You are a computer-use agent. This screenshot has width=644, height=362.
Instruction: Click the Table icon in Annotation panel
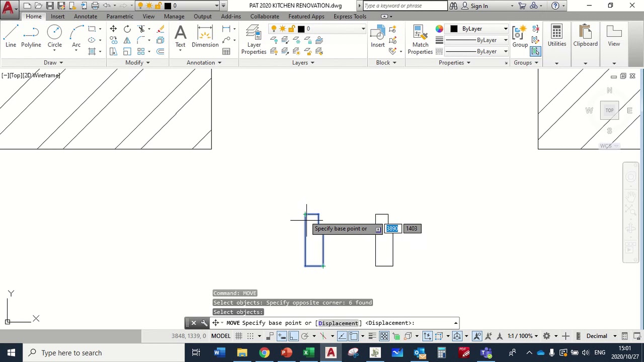coord(226,51)
